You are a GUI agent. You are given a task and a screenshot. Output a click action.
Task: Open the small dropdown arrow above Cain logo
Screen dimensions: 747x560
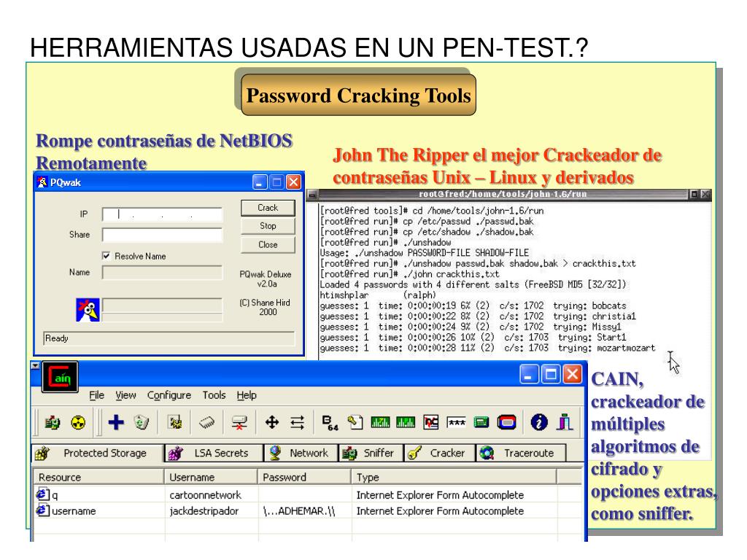click(35, 366)
